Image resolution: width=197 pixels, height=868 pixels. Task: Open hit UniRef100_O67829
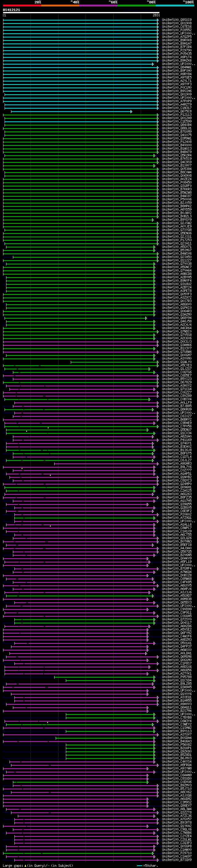(x=177, y=382)
